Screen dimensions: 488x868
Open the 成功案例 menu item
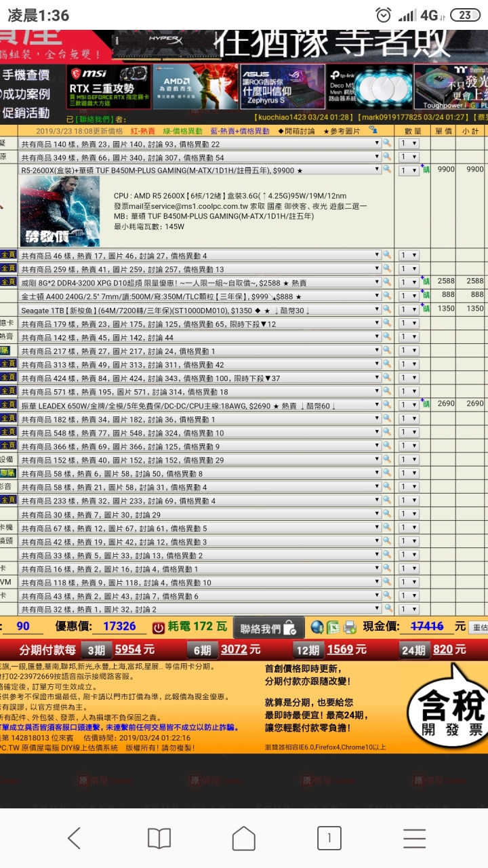click(26, 94)
